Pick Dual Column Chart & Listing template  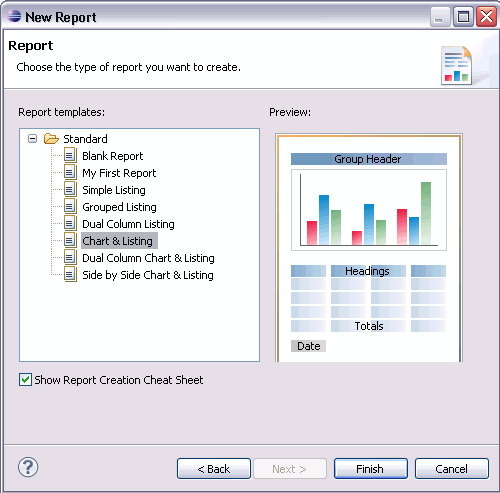148,258
